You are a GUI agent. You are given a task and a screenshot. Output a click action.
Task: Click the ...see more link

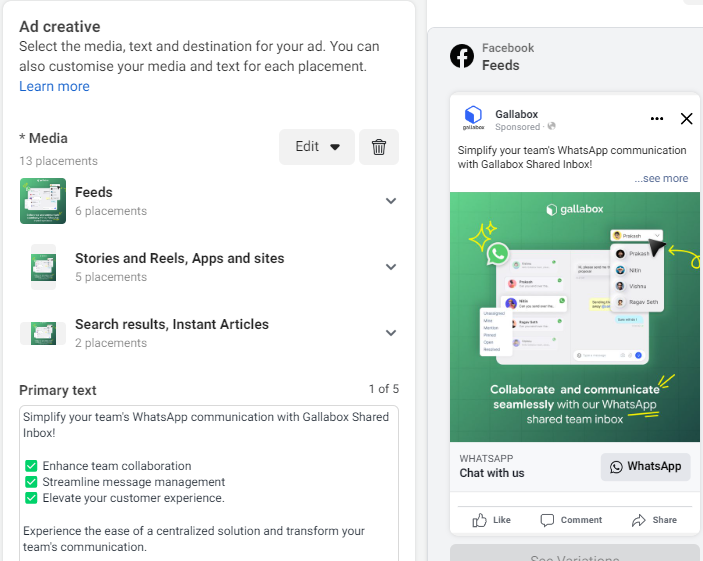[x=661, y=178]
